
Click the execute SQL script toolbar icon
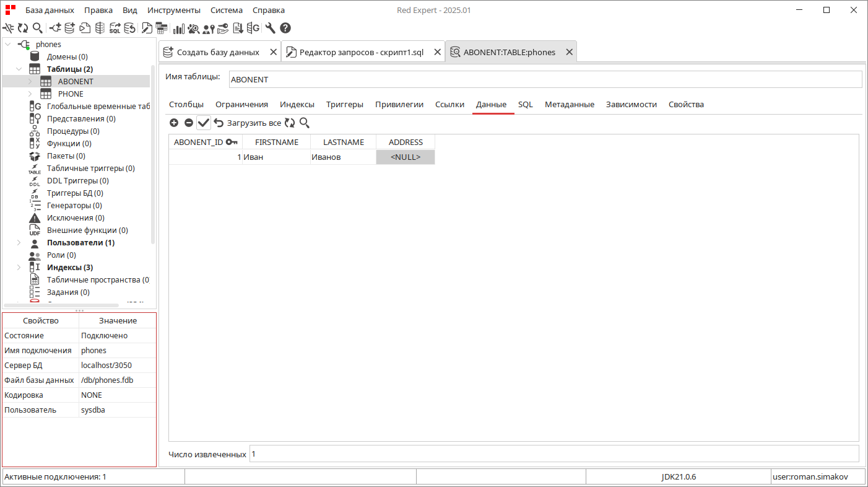point(85,28)
